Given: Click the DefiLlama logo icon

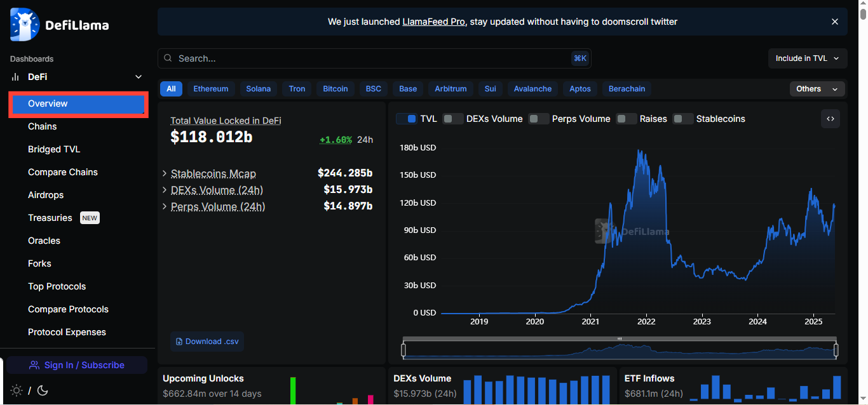Looking at the screenshot, I should (25, 25).
